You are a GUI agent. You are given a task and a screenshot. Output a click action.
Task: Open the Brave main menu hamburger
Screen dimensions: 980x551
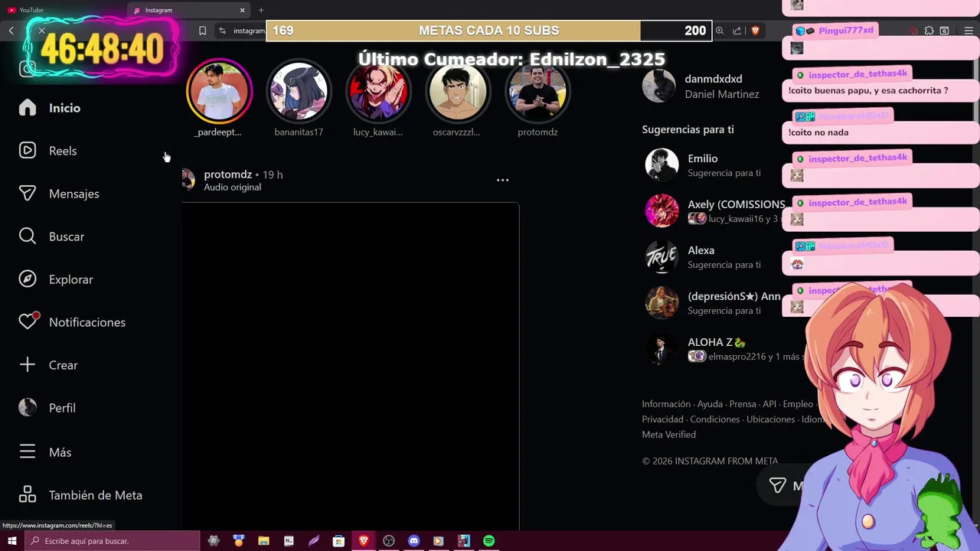(969, 31)
